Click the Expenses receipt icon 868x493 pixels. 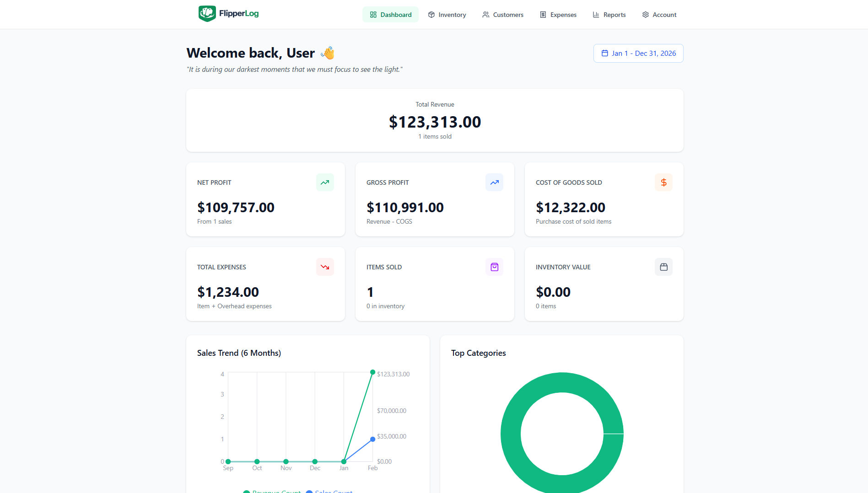542,14
